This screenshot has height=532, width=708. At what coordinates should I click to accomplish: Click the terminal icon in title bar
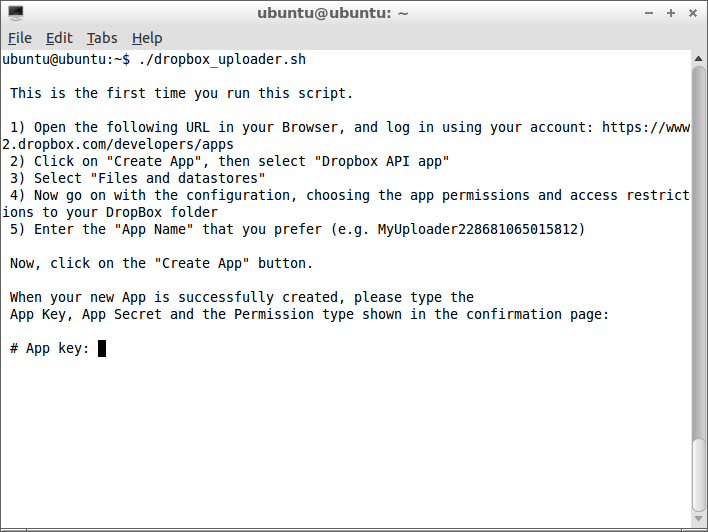(16, 13)
